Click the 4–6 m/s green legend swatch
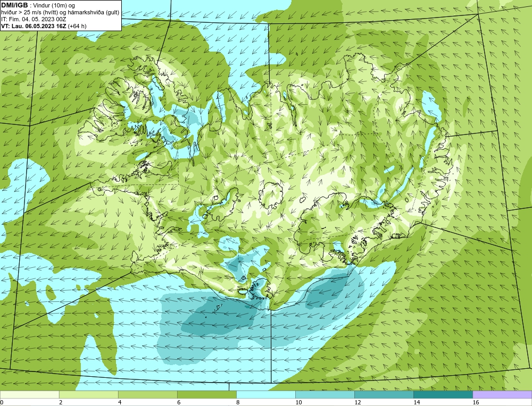 tap(147, 394)
